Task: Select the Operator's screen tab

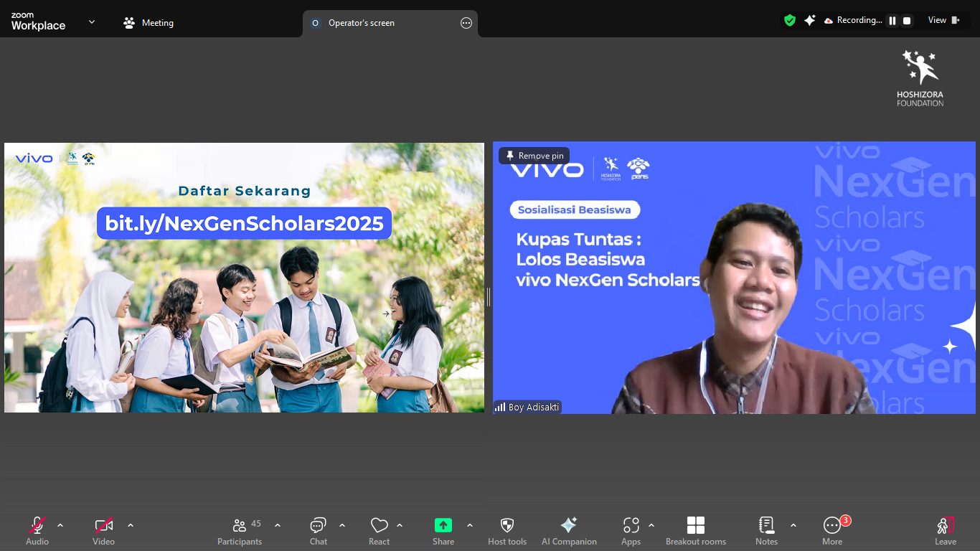Action: click(390, 23)
